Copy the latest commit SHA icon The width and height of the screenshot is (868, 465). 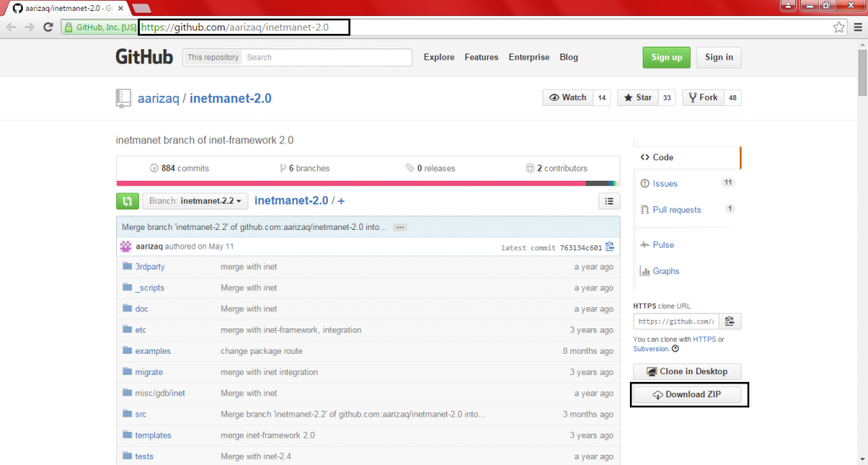click(609, 247)
